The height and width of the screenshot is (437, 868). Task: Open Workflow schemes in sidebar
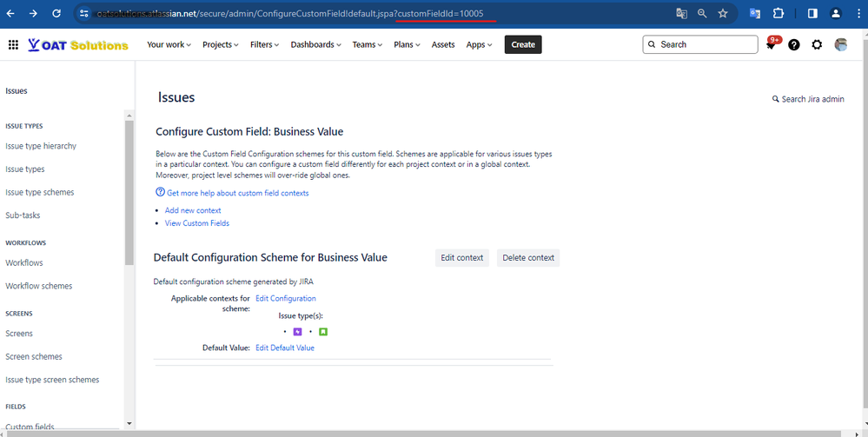39,287
